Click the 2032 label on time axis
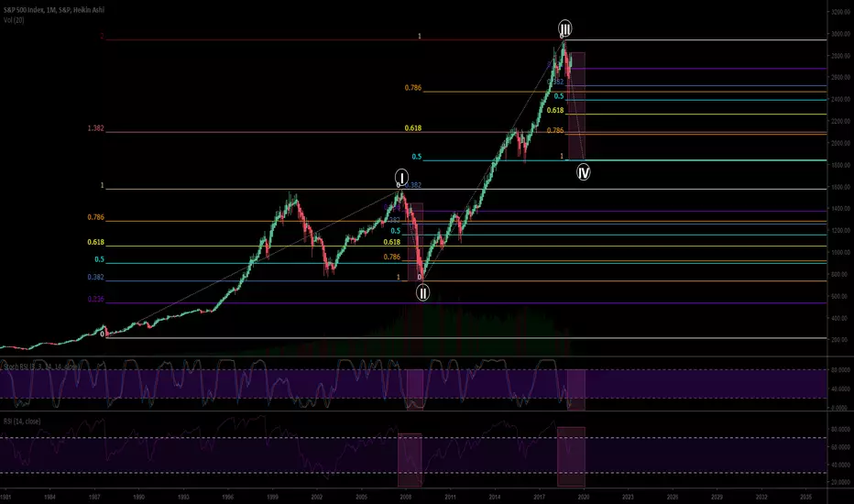Screen dimensions: 854x504 tap(761, 497)
